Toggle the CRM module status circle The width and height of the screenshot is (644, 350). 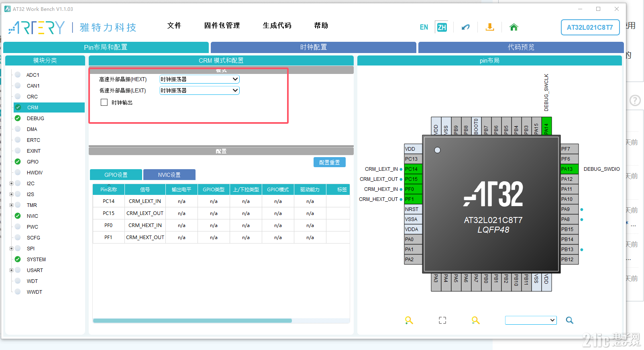(18, 107)
